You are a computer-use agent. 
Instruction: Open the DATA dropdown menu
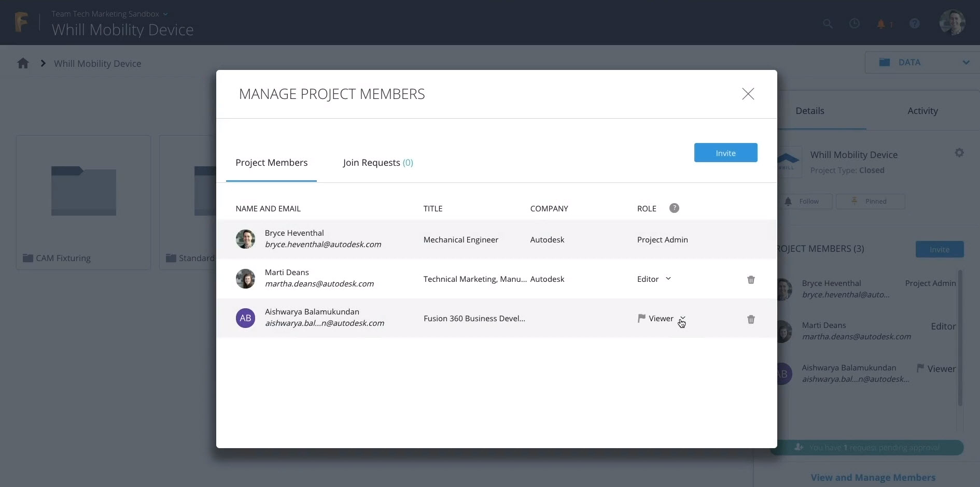pos(922,62)
